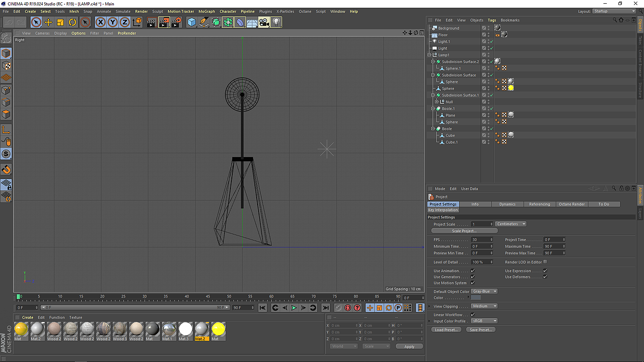Select the yellow Mat material swatch
This screenshot has width=644, height=362.
point(21,329)
